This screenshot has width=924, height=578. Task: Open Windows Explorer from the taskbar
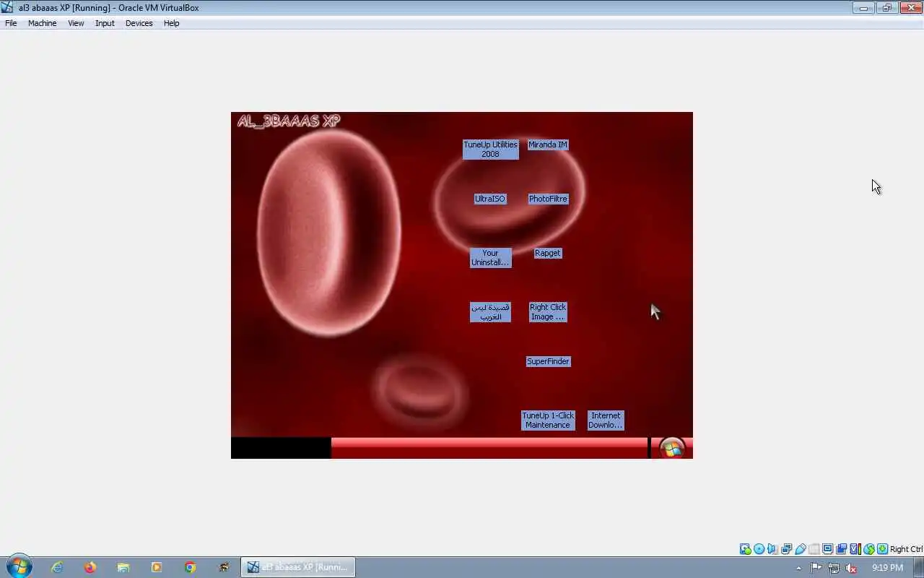click(123, 567)
